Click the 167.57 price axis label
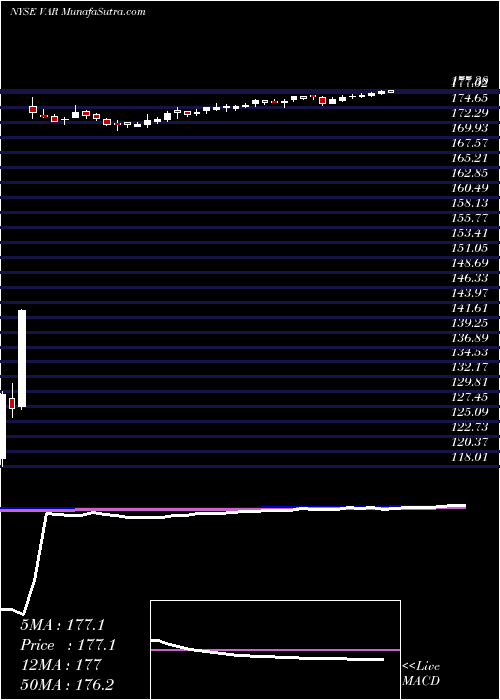Screen dimensions: 500x700 coord(469,143)
